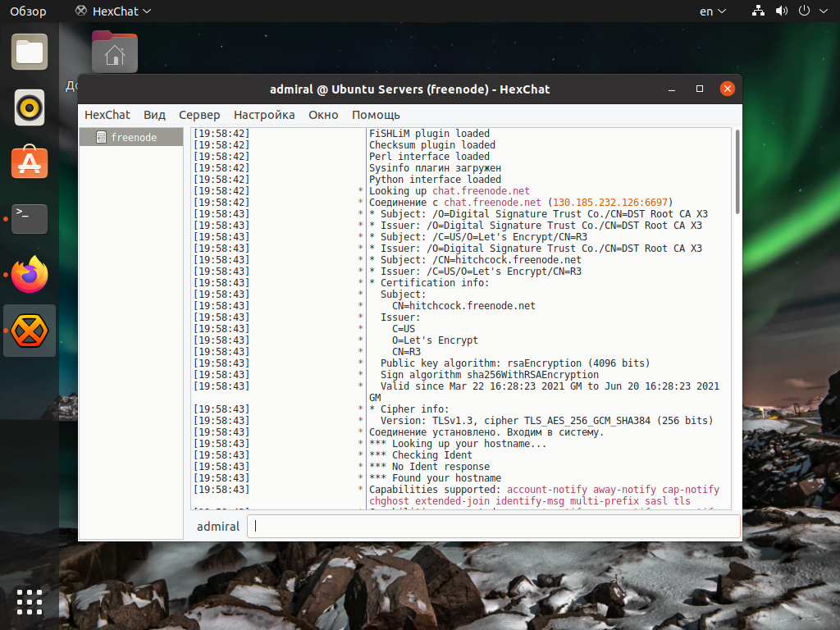This screenshot has width=840, height=630.
Task: Open Ubuntu Software store icon
Action: coord(30,162)
